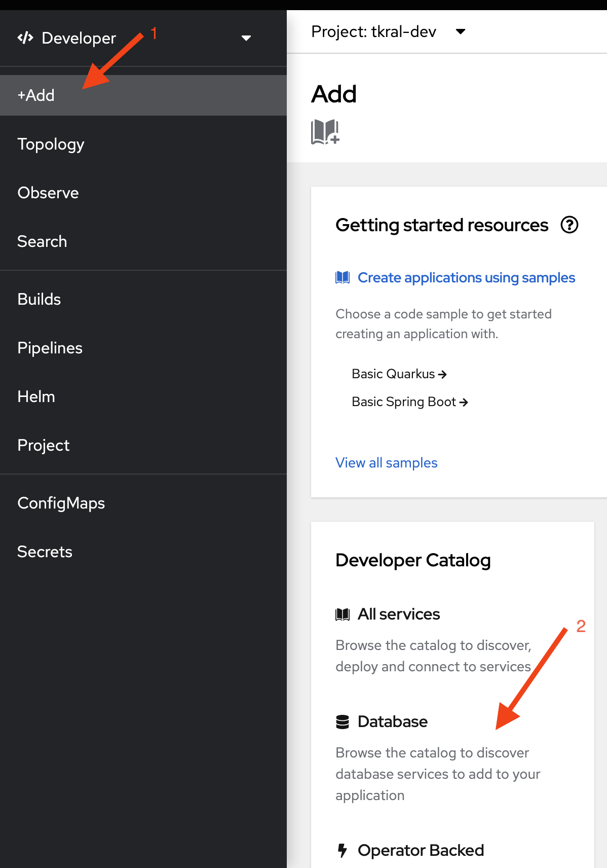Click the Operator Backed lightning bolt icon
This screenshot has height=868, width=607.
(x=343, y=850)
